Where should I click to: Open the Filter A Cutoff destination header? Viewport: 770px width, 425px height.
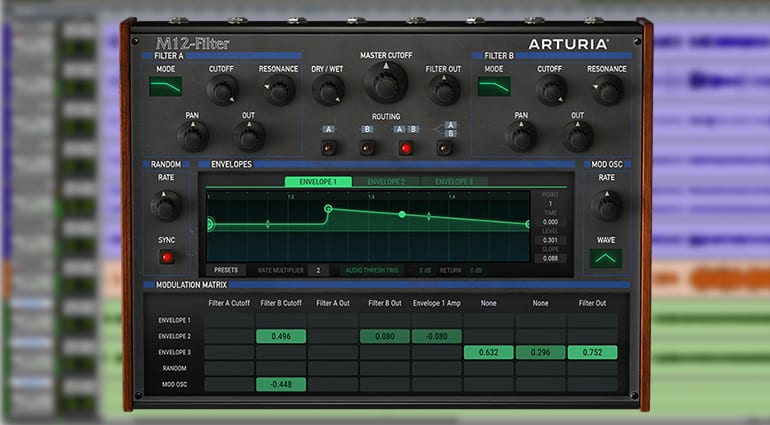click(x=229, y=303)
